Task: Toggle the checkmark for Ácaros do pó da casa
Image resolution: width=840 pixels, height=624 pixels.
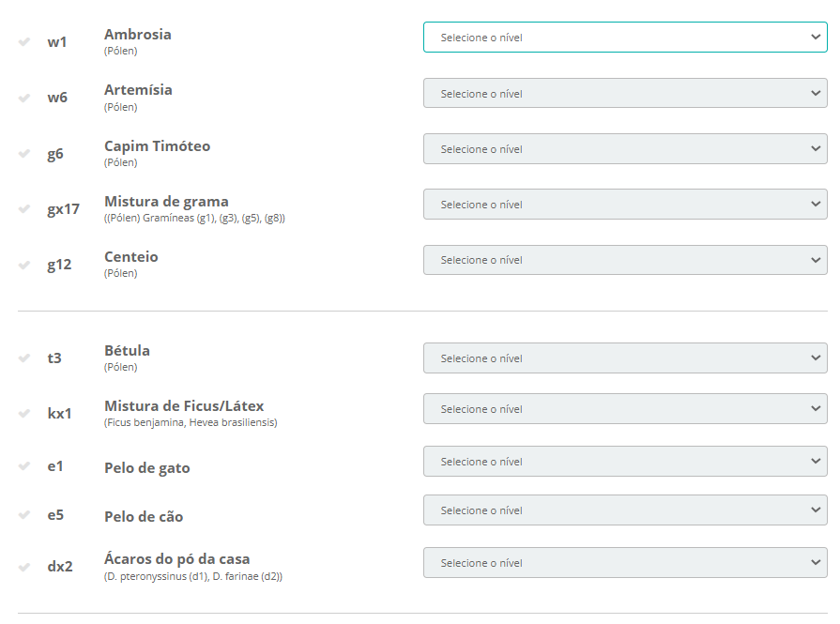Action: [24, 567]
